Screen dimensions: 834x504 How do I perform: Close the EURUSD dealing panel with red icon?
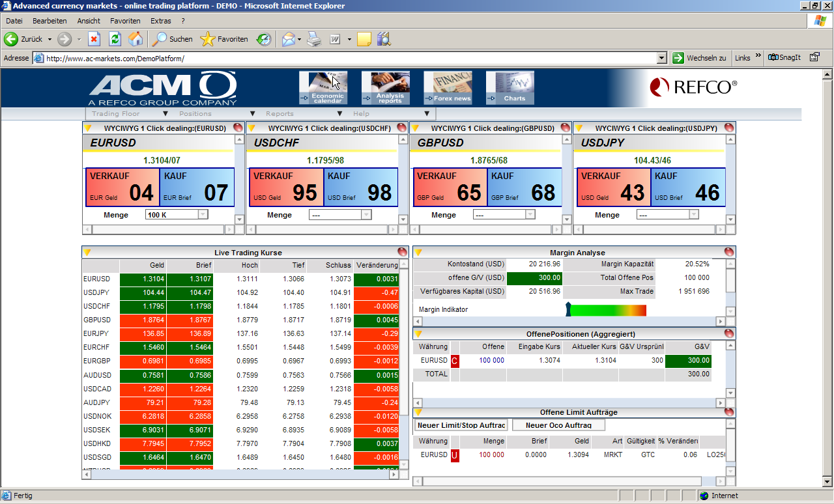point(238,128)
